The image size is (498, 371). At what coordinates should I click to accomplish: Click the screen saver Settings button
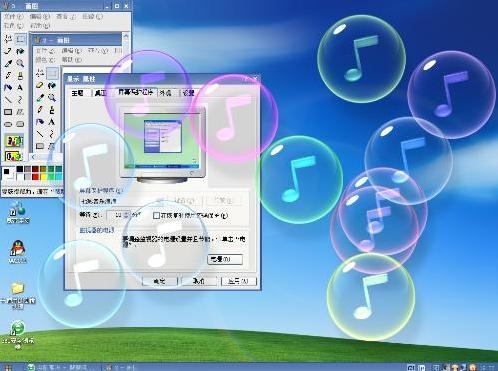click(184, 201)
